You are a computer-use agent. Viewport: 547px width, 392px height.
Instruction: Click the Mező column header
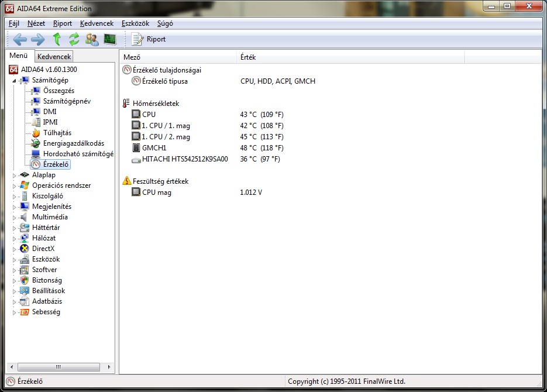178,57
